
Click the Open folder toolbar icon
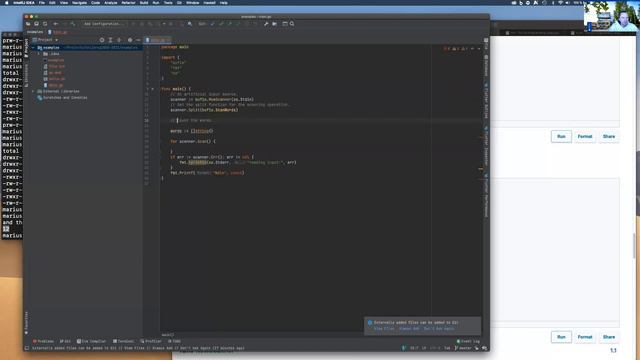pos(28,24)
